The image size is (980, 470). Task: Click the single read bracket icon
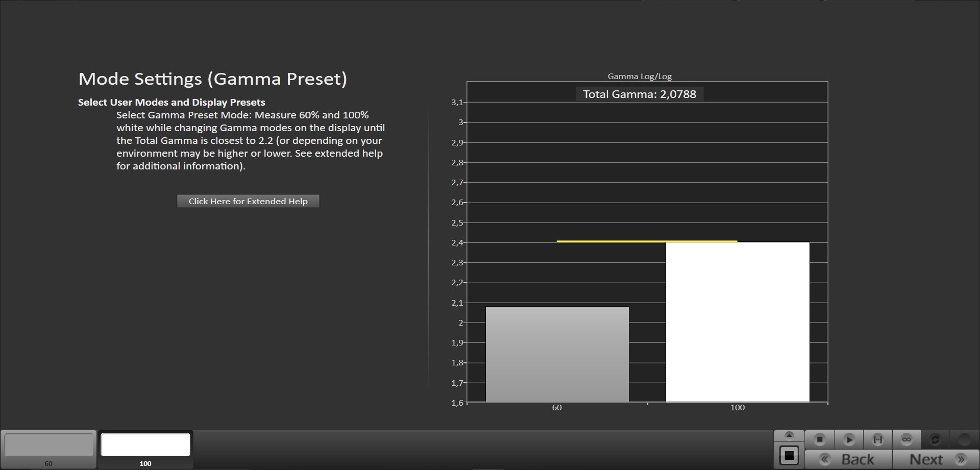[877, 439]
